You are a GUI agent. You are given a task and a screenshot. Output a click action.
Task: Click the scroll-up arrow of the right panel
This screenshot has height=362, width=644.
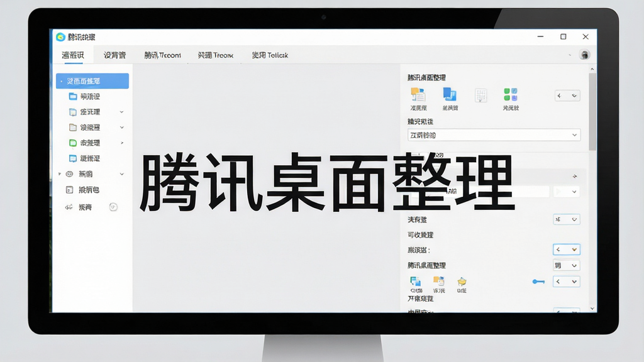[x=592, y=69]
